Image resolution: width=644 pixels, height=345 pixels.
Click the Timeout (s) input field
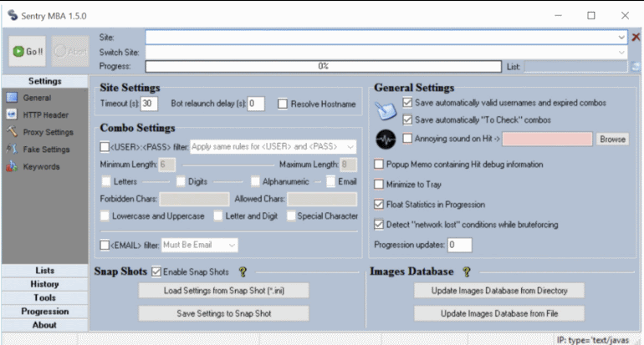(149, 104)
